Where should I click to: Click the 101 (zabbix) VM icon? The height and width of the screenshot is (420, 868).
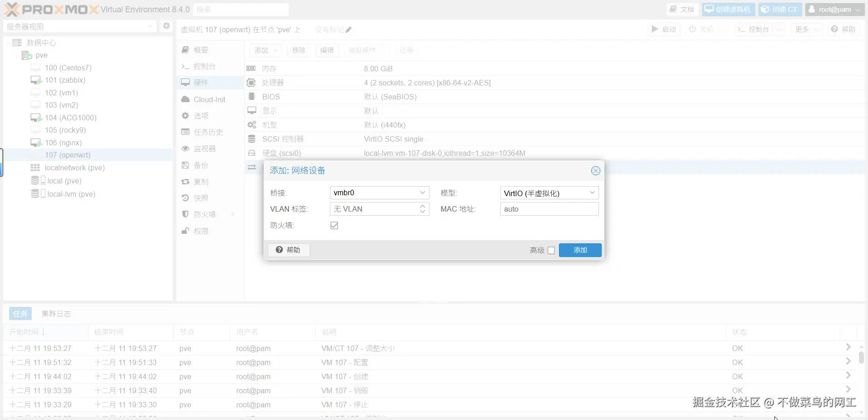(x=36, y=80)
